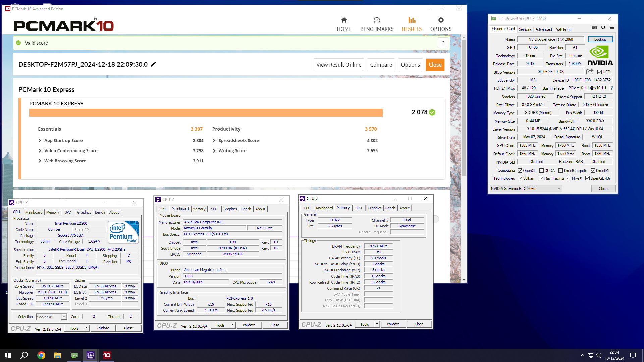Open Windows Start menu
This screenshot has width=644, height=362.
point(8,355)
